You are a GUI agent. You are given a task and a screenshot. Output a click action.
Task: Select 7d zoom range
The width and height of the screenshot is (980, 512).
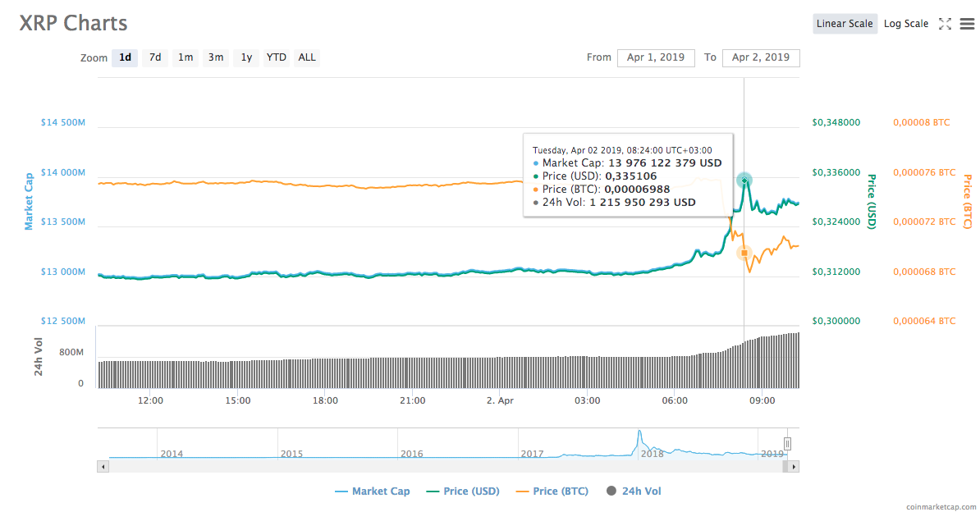[155, 57]
